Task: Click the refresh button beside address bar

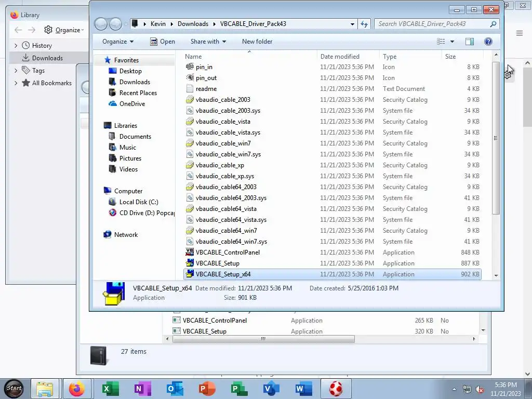Action: coord(364,24)
